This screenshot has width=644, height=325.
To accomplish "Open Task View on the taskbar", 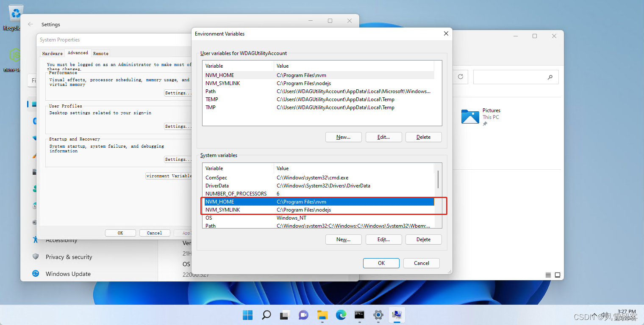I will coord(284,315).
